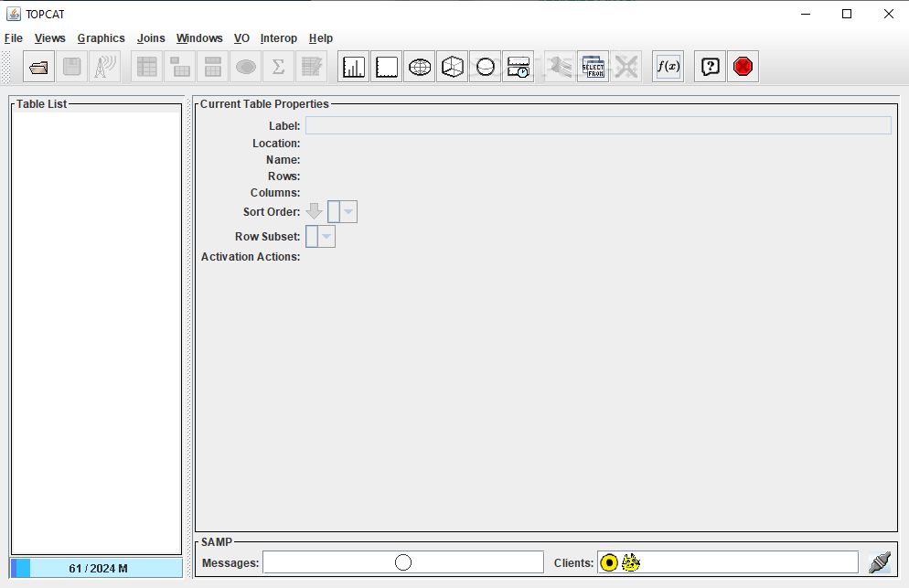This screenshot has width=909, height=588.
Task: Click the TOPCAT cat client icon
Action: pos(631,562)
